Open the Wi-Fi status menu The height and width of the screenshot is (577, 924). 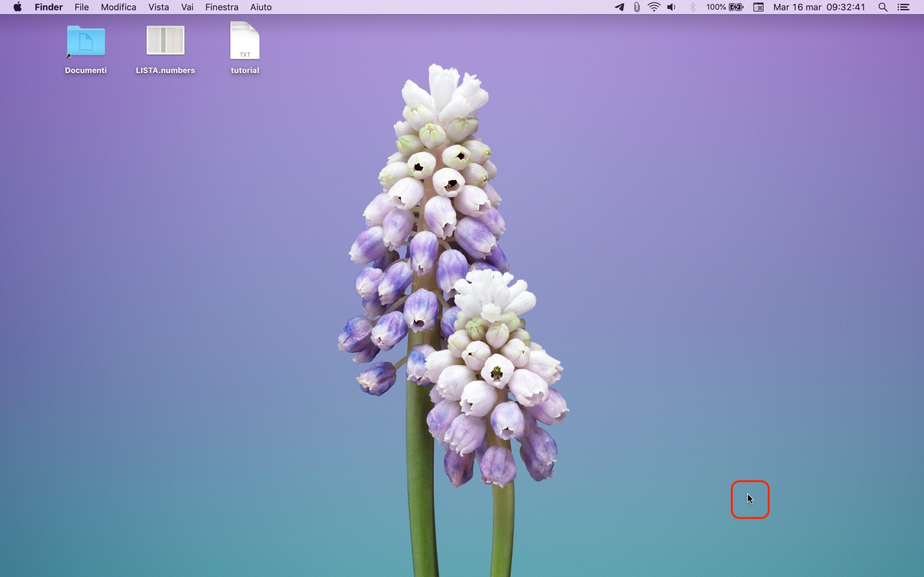(654, 7)
